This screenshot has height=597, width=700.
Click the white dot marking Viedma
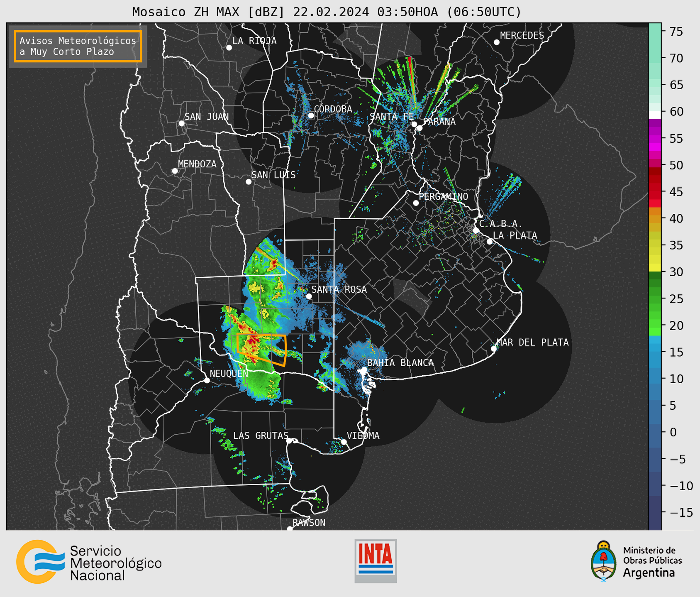click(344, 442)
